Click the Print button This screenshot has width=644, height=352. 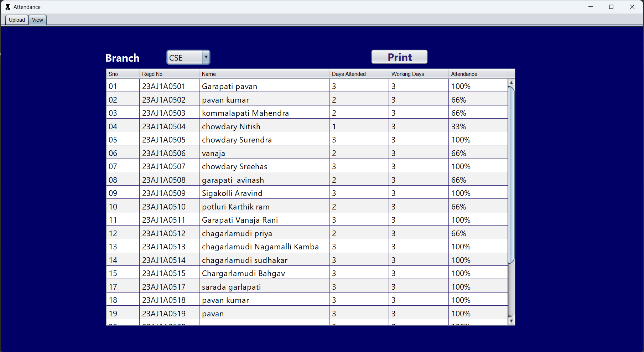pyautogui.click(x=399, y=57)
